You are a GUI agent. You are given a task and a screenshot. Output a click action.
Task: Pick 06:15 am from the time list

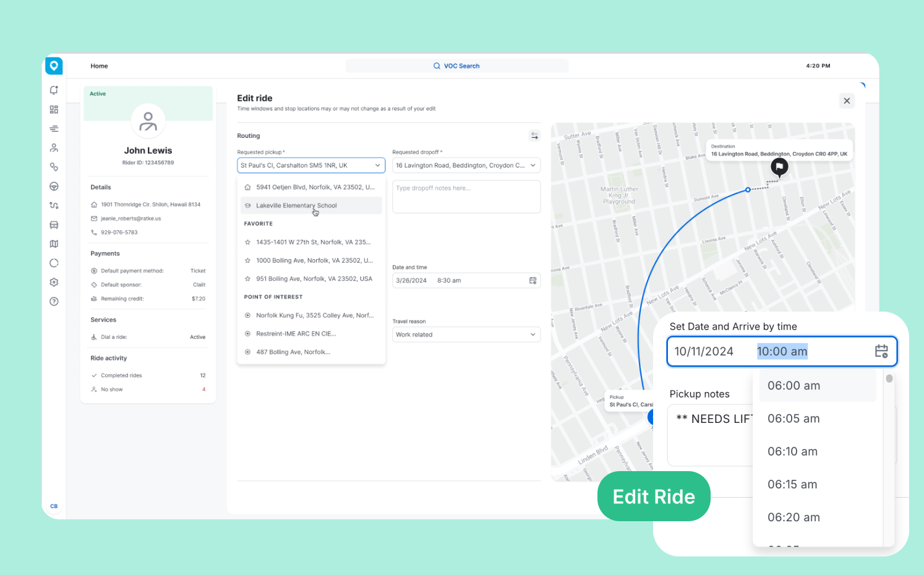pyautogui.click(x=818, y=485)
